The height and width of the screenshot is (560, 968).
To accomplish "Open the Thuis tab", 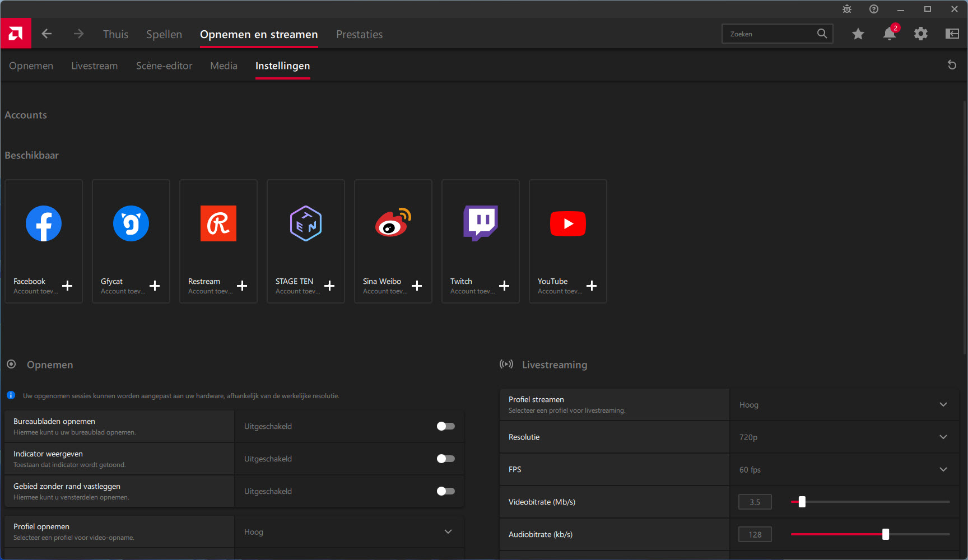I will [115, 34].
